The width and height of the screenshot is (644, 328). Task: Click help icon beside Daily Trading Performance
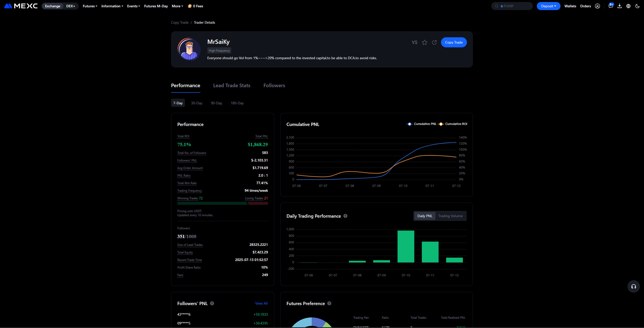click(345, 216)
